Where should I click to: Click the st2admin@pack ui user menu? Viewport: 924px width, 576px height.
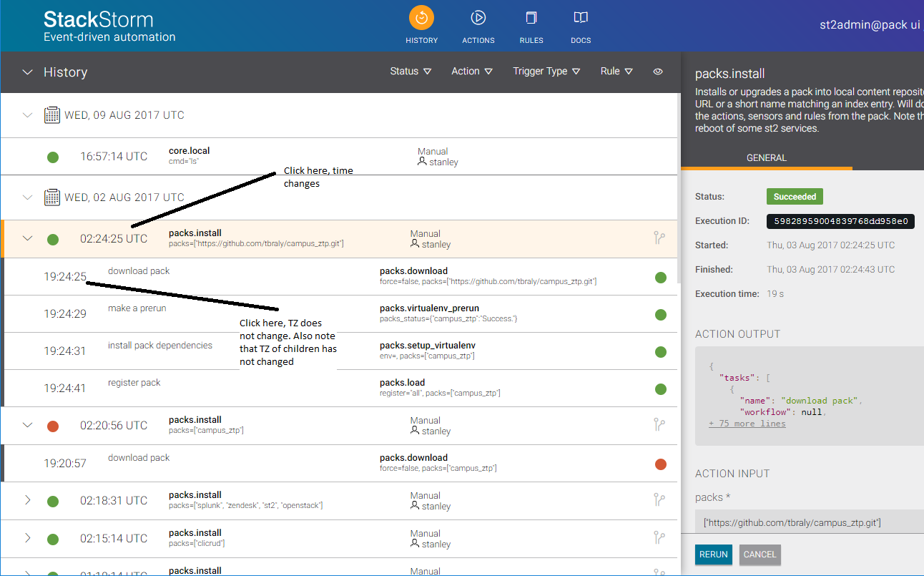[x=870, y=24]
